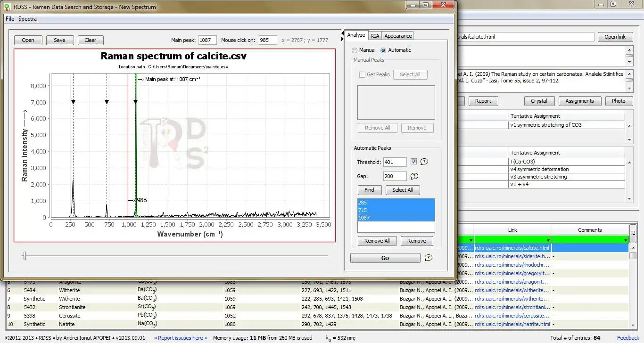644x343 pixels.
Task: Click Select All in Manual Peaks group
Action: click(410, 74)
